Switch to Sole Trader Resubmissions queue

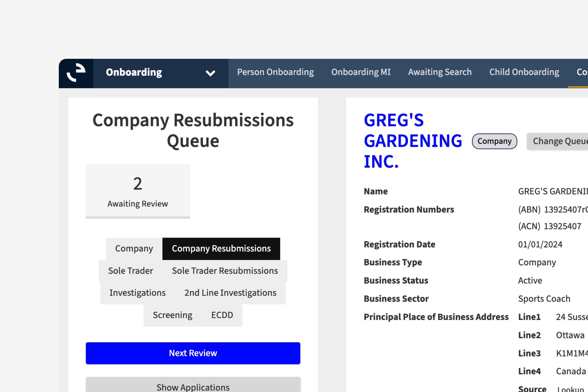pyautogui.click(x=225, y=271)
